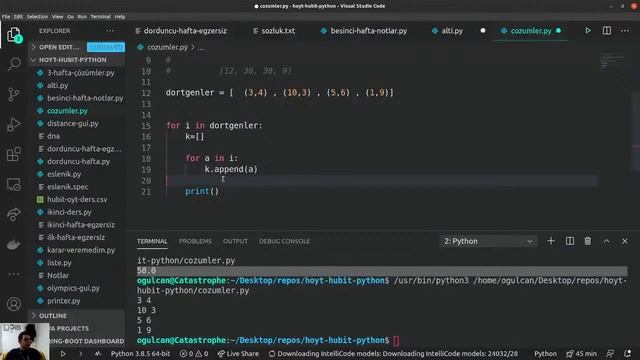The width and height of the screenshot is (640, 360).
Task: Click code line 21 with print()
Action: 202,191
